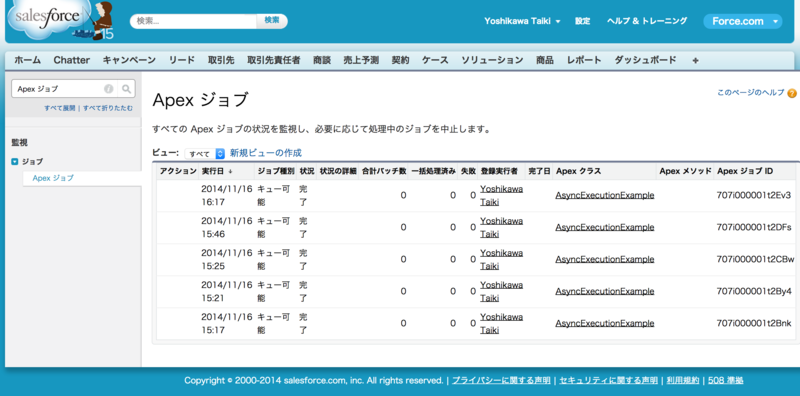This screenshot has width=800, height=396.
Task: Open the 設定 link
Action: point(583,21)
